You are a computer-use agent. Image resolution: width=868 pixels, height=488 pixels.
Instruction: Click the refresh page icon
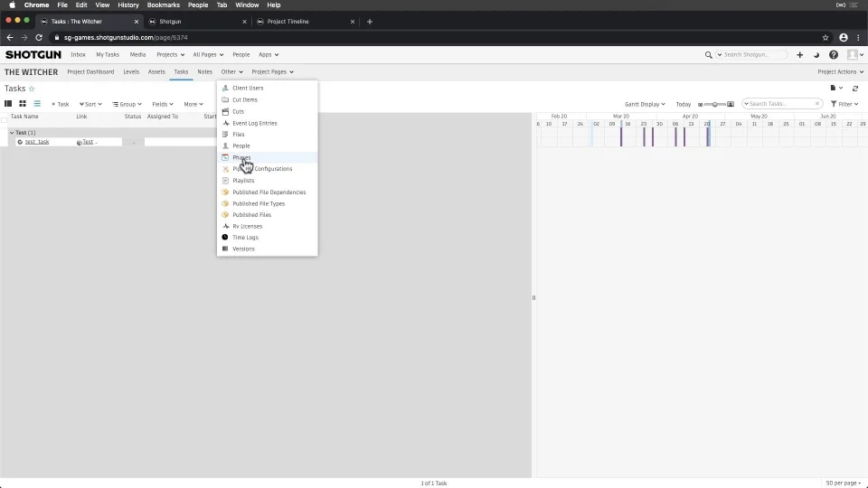click(x=855, y=89)
